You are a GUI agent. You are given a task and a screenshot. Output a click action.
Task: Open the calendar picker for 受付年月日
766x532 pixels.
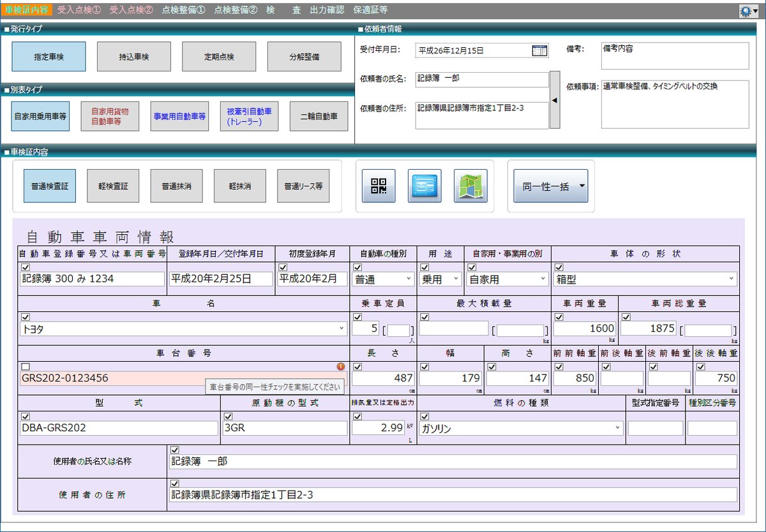[539, 50]
